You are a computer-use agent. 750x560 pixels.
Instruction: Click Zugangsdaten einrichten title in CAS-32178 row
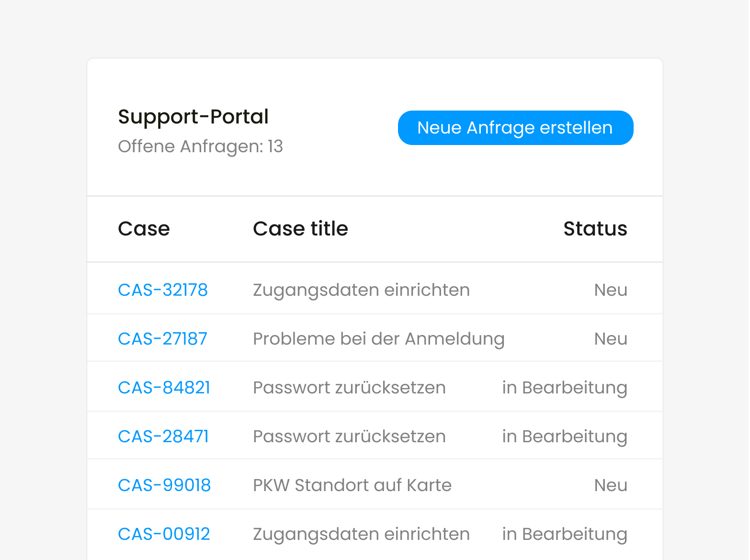click(362, 290)
